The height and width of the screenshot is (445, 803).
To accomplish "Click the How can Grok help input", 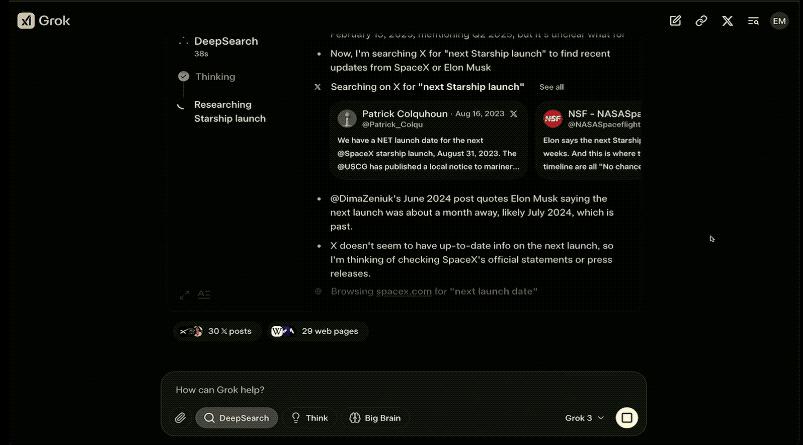I will click(400, 389).
